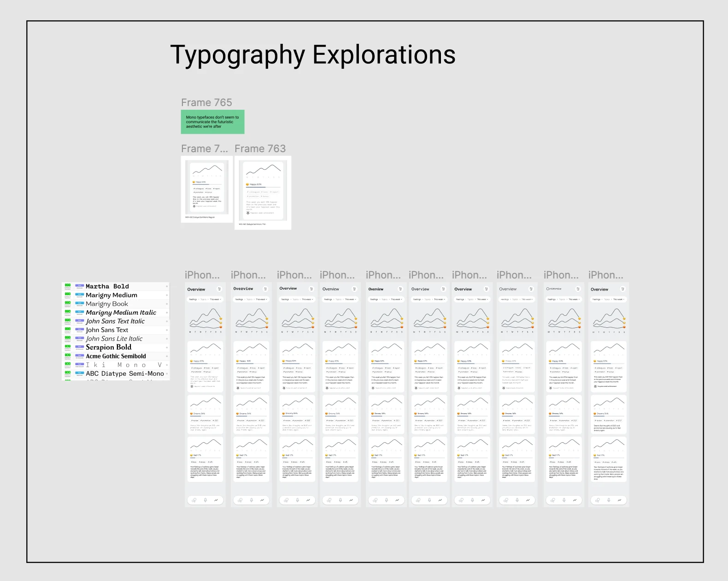728x581 pixels.
Task: Click the "# report" tag in Frame 763
Action: tap(275, 192)
